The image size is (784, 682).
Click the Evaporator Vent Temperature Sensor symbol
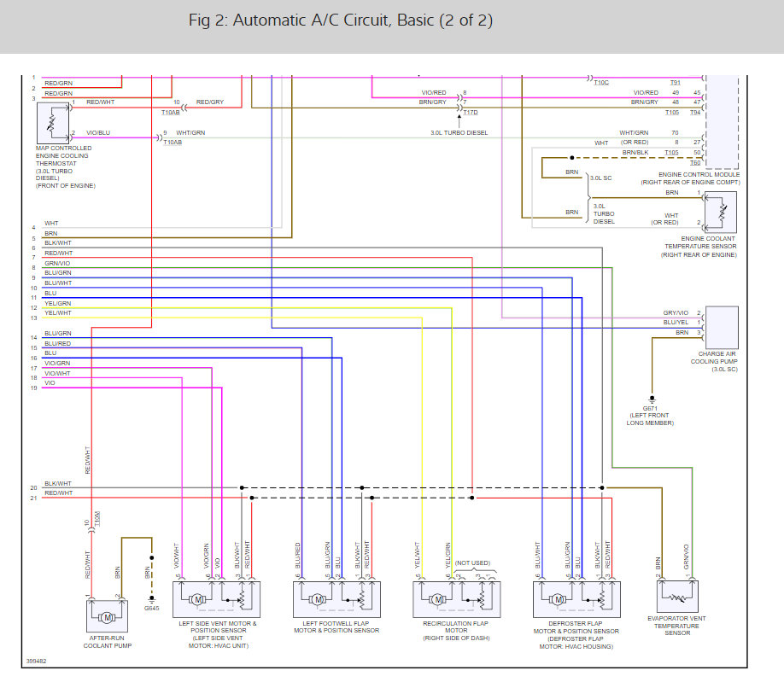(x=677, y=596)
